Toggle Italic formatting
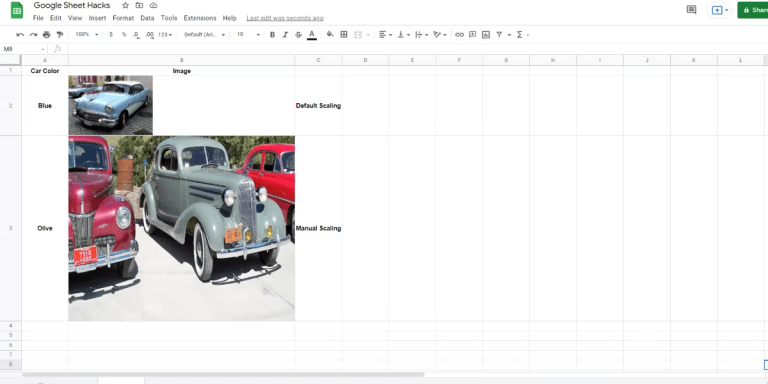The image size is (768, 384). pyautogui.click(x=285, y=35)
